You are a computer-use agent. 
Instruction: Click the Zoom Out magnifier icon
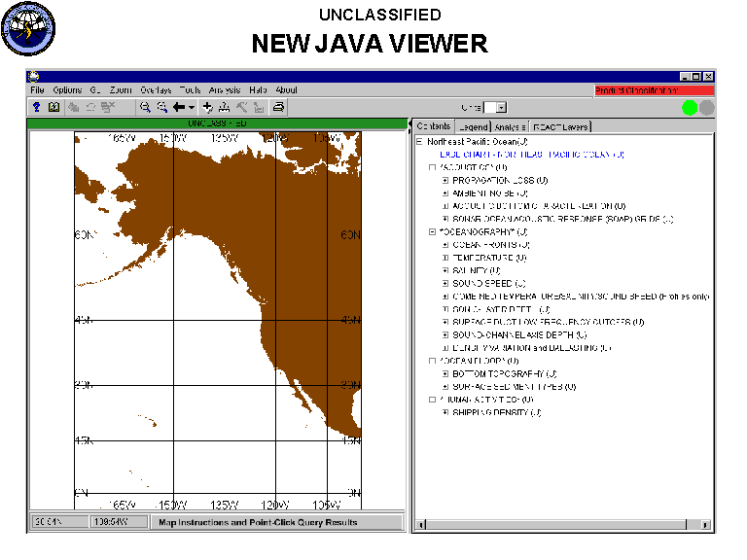click(162, 107)
